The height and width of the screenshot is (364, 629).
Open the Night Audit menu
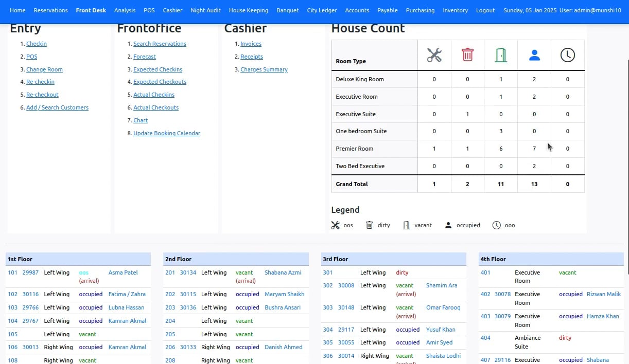tap(205, 10)
